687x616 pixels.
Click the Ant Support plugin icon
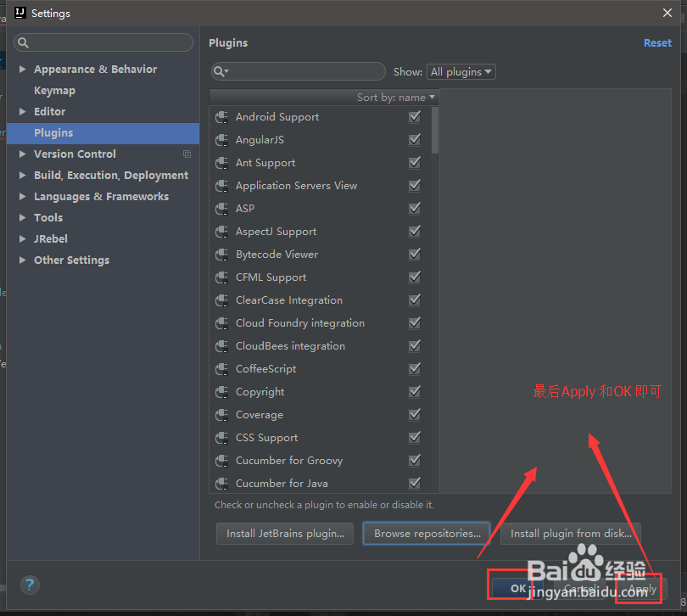tap(221, 163)
